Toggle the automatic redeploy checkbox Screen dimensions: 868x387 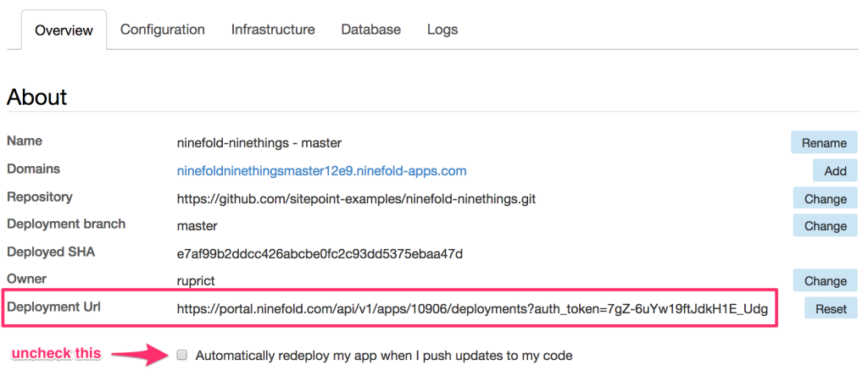(181, 356)
